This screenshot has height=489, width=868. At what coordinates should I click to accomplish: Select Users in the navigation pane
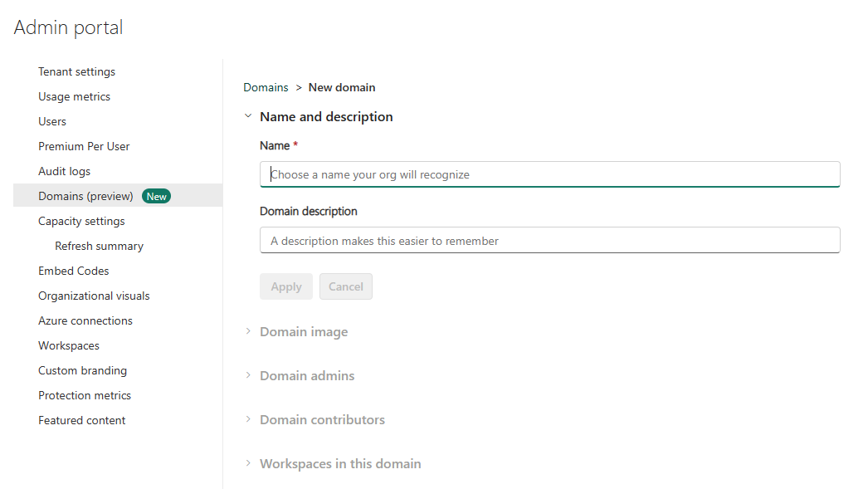(52, 121)
